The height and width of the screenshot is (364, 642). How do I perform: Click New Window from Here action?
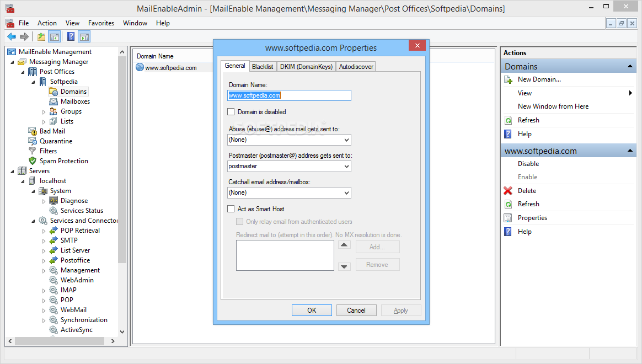click(553, 106)
